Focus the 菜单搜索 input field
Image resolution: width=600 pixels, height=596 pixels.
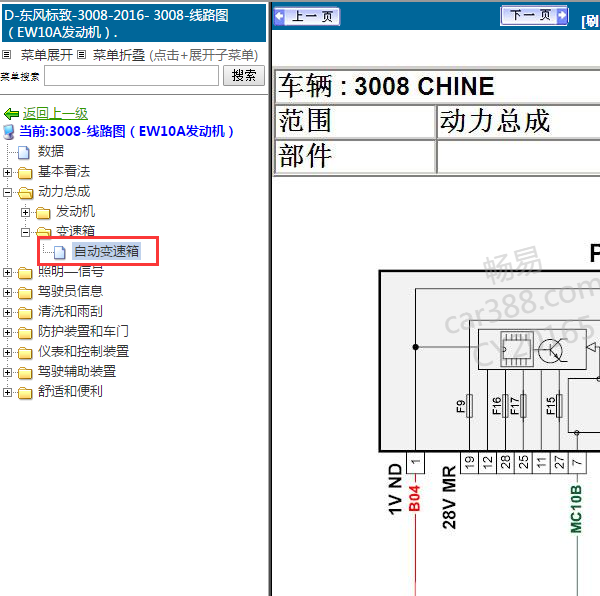click(131, 76)
